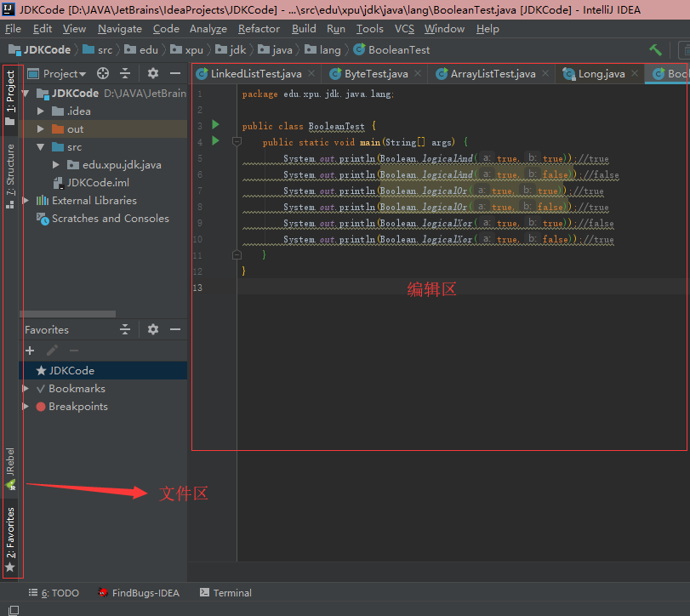The height and width of the screenshot is (616, 690).
Task: Open Favorites panel settings gear
Action: tap(152, 329)
